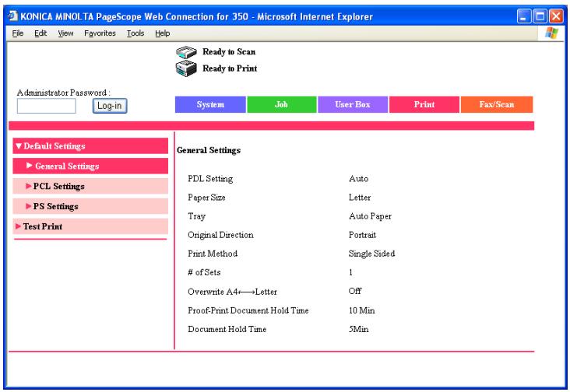Minimize the Internet Explorer window
Screen dimensions: 570x392
tap(524, 16)
